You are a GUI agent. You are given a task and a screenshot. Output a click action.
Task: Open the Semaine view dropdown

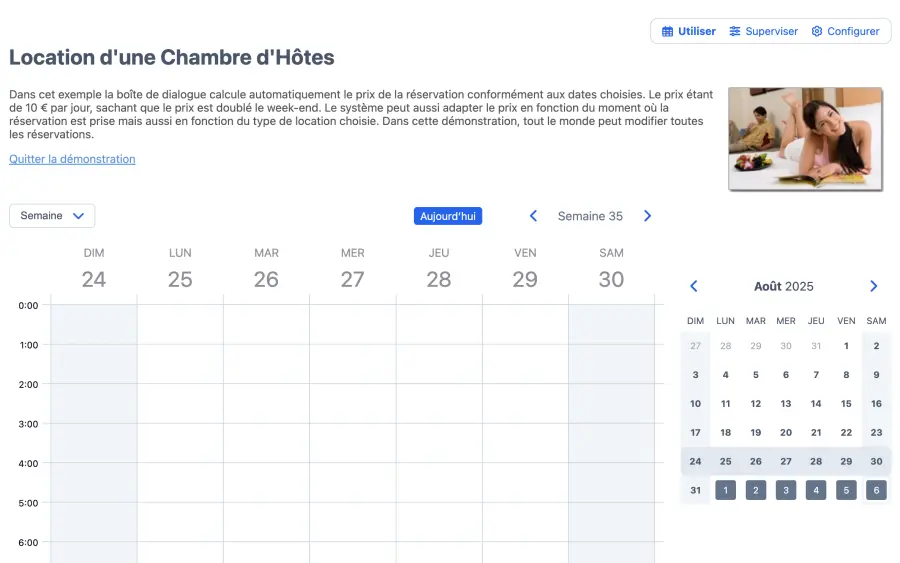(x=52, y=216)
